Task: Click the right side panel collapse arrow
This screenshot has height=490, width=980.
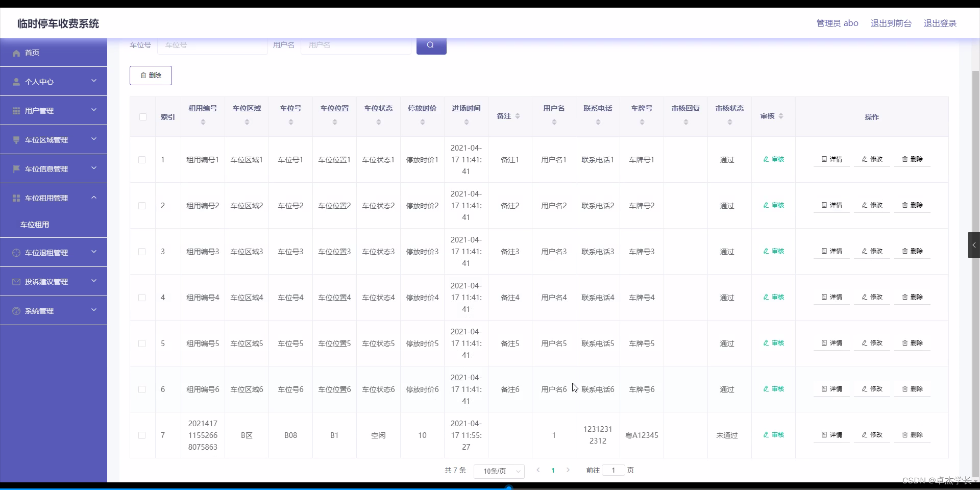Action: (x=974, y=245)
